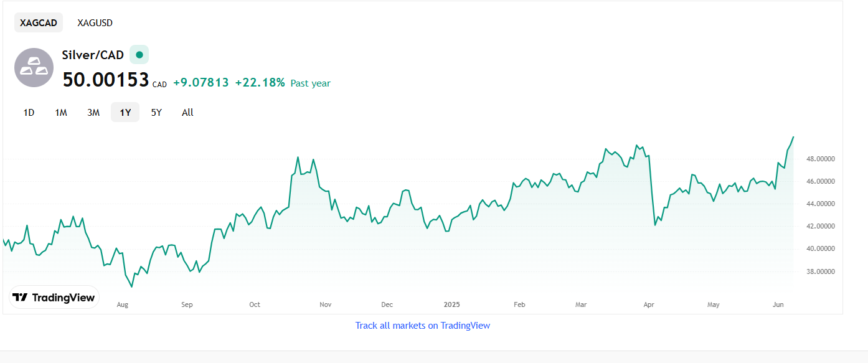Set chart range to 1D
868x363 pixels.
[29, 113]
